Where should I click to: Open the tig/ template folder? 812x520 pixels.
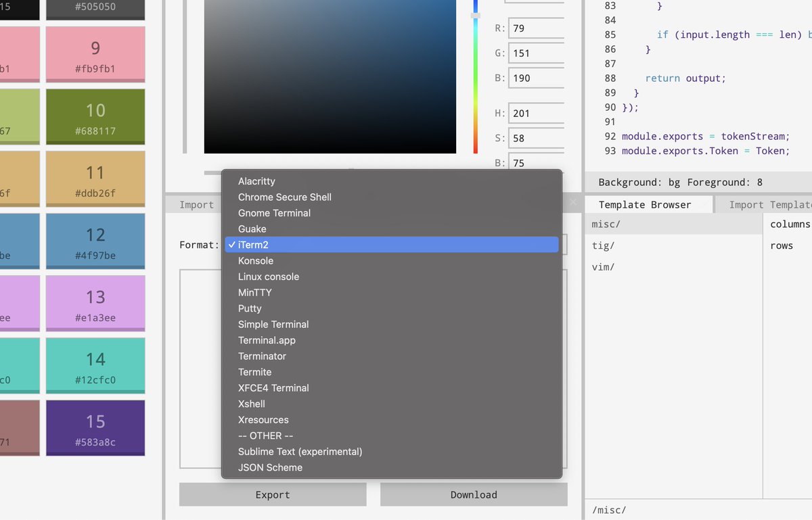pyautogui.click(x=674, y=245)
